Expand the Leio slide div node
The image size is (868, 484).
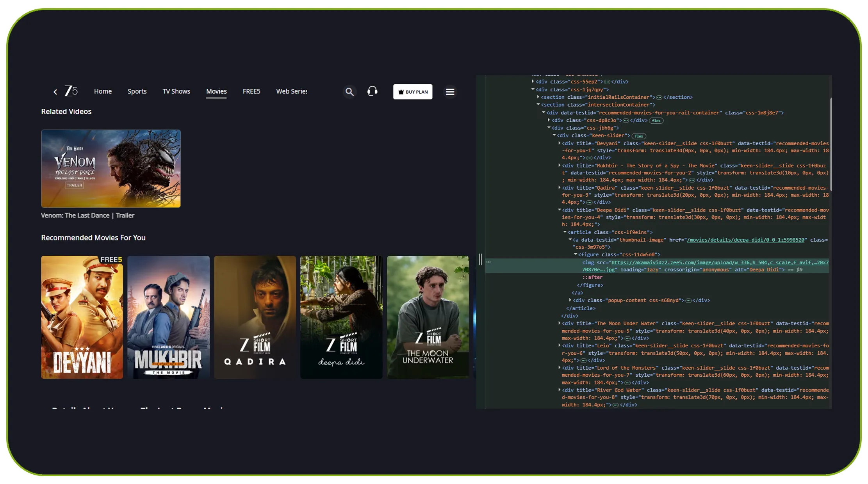tap(560, 345)
